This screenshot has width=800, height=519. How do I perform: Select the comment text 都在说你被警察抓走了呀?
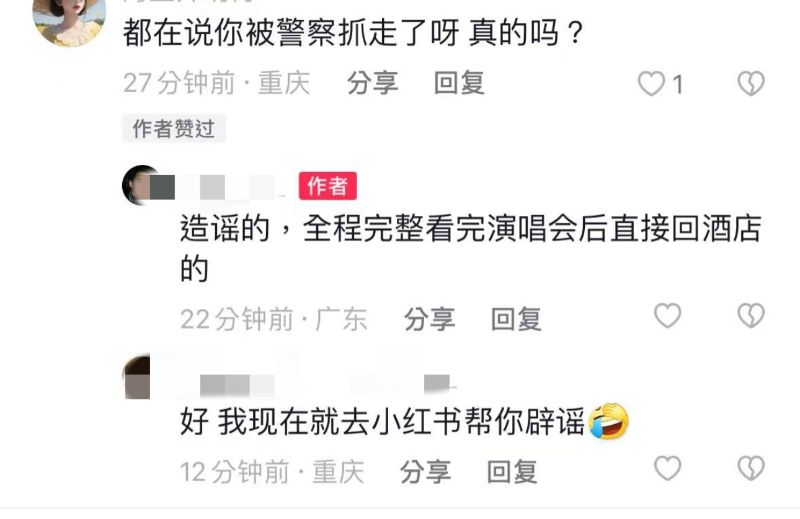coord(291,33)
